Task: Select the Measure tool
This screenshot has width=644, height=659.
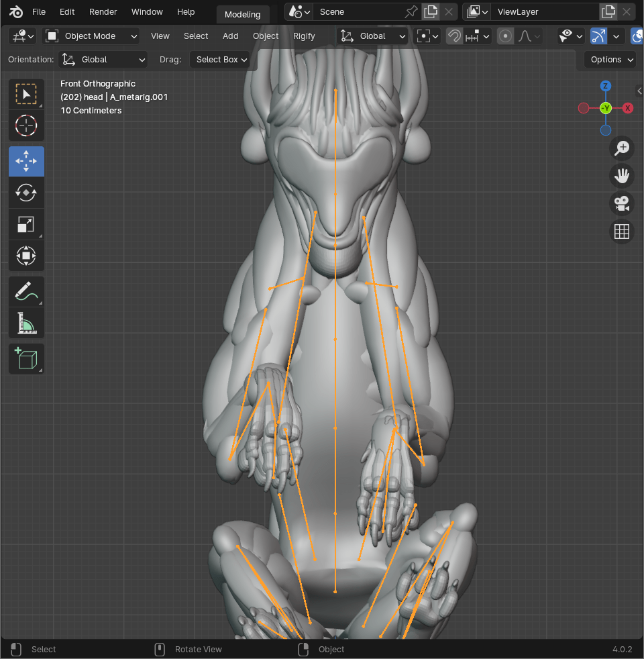Action: tap(26, 323)
